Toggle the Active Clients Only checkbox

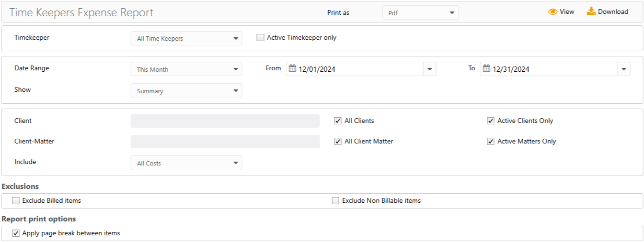(491, 121)
